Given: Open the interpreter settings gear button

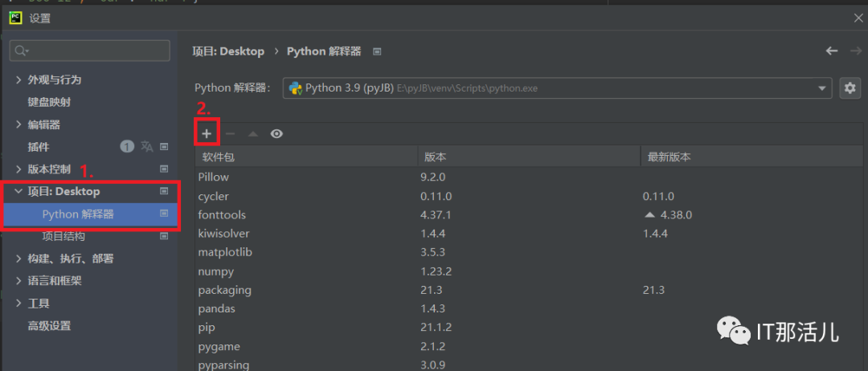Looking at the screenshot, I should 850,88.
